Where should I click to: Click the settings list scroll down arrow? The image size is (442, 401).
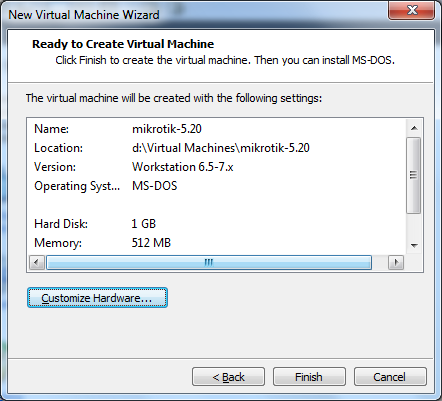pyautogui.click(x=414, y=246)
